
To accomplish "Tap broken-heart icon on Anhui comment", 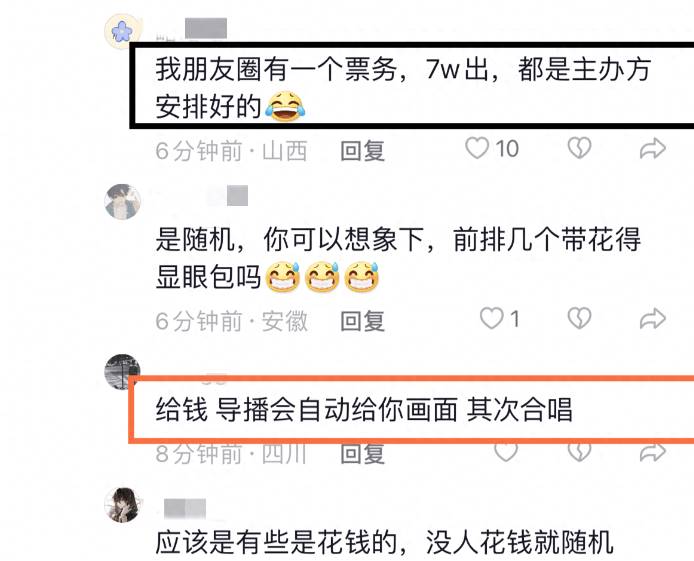I will pos(579,318).
